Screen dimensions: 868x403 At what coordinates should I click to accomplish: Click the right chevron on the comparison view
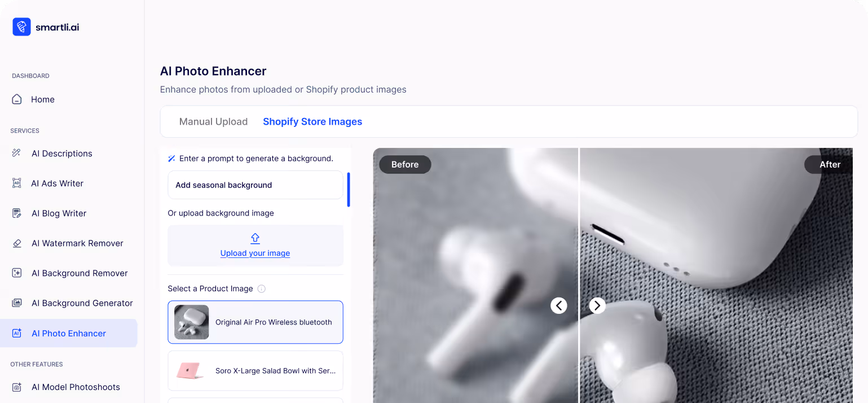click(x=597, y=305)
